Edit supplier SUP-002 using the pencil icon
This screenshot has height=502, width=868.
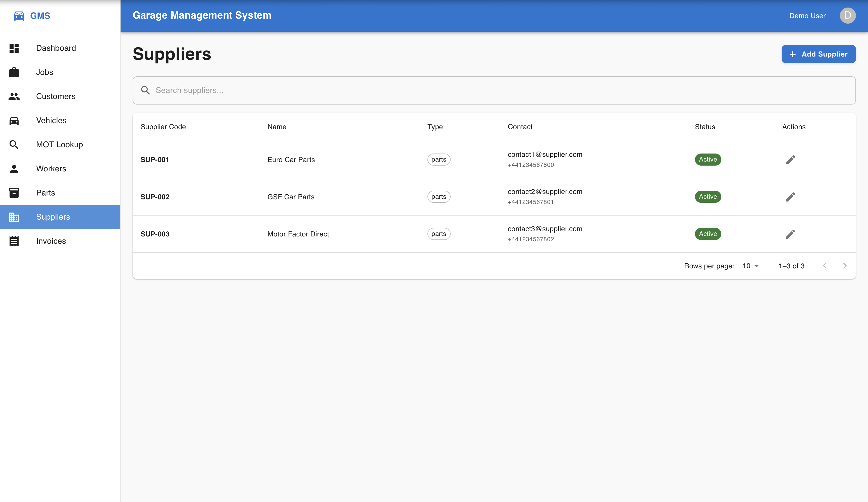coord(790,196)
